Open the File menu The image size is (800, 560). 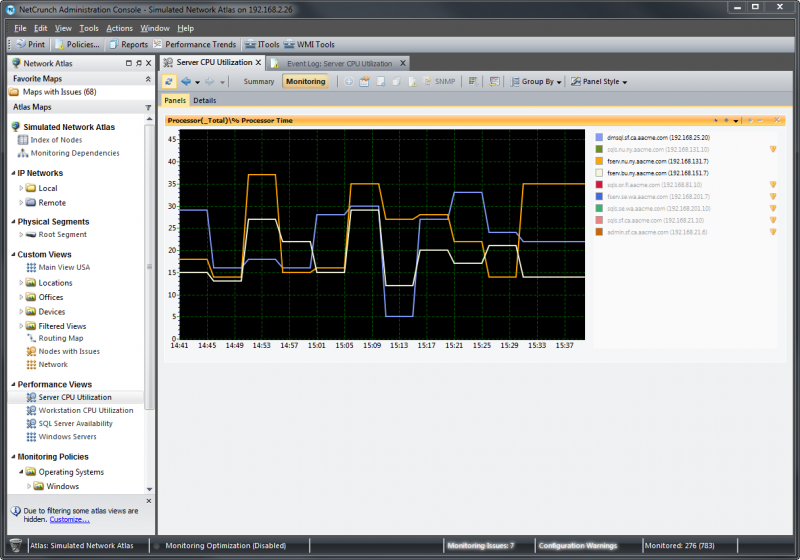(x=20, y=29)
